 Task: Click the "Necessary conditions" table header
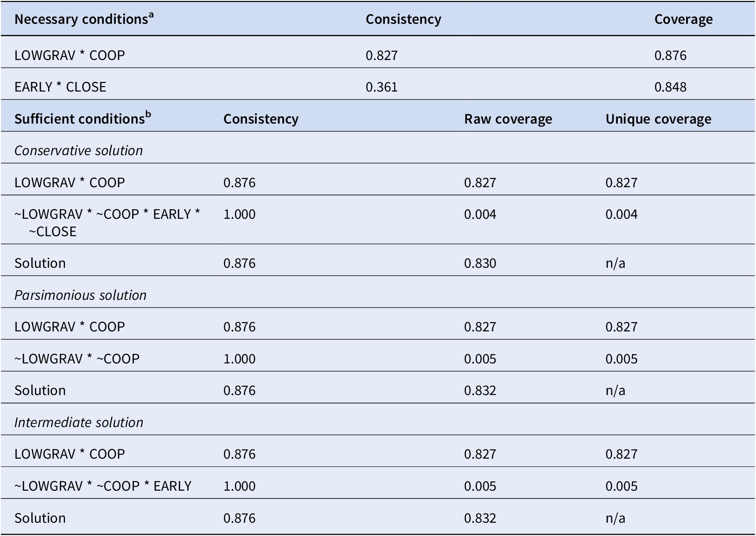click(81, 19)
